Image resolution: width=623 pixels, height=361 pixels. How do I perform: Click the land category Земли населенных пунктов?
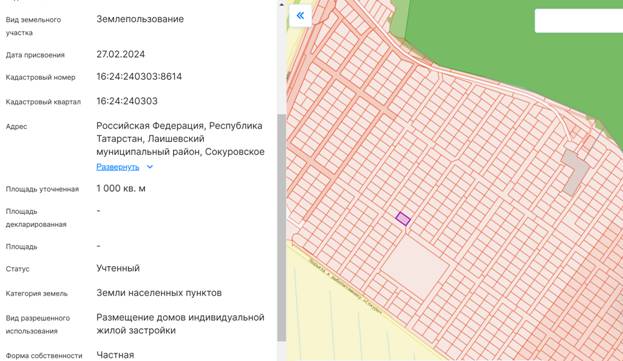[159, 293]
